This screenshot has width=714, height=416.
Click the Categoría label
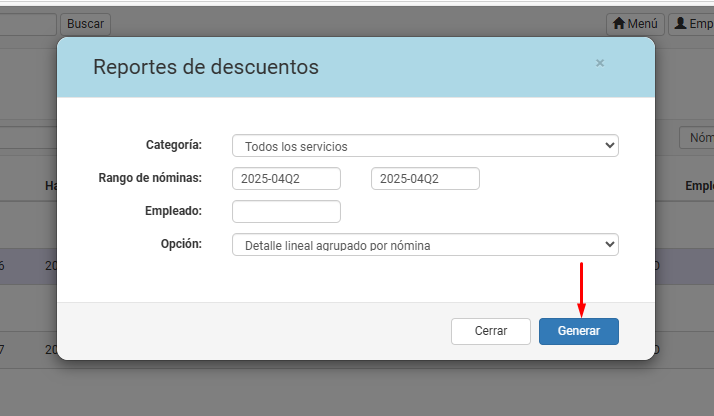pos(174,145)
